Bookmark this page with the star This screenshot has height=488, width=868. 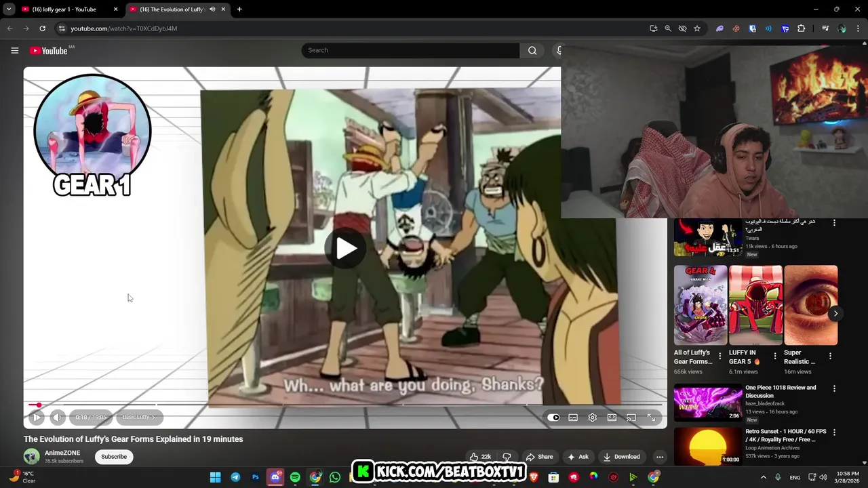[x=697, y=28]
